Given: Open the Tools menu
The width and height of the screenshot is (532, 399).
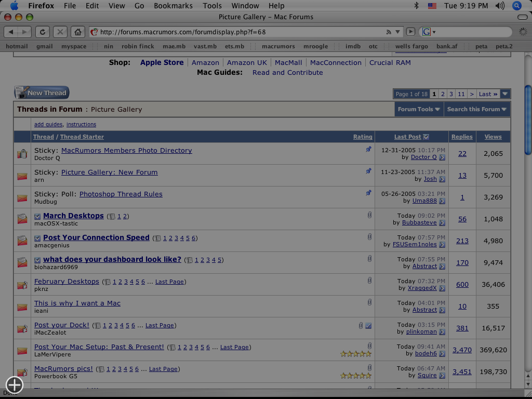Looking at the screenshot, I should 212,6.
